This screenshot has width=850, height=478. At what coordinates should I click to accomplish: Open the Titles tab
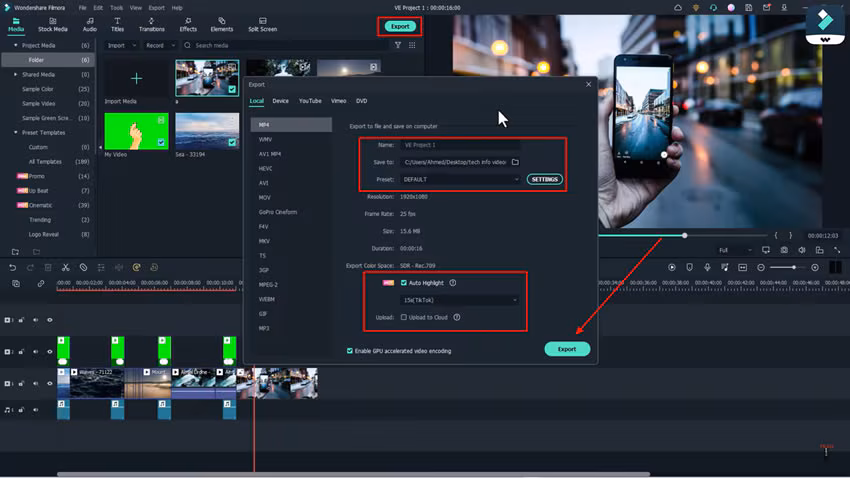click(x=117, y=24)
